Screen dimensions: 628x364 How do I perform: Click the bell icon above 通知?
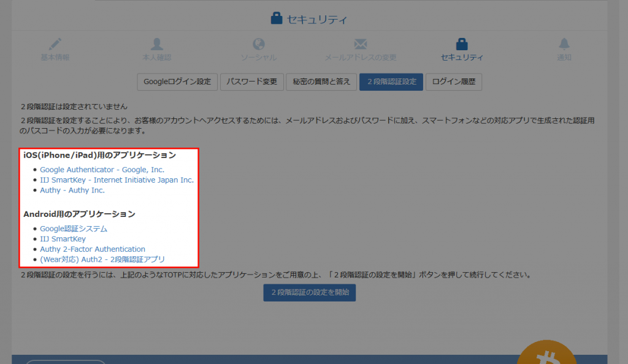(564, 44)
